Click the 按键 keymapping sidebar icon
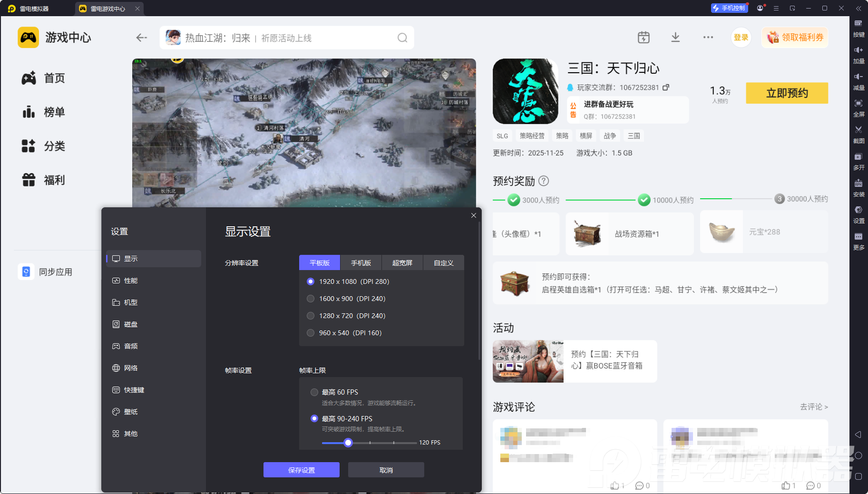Image resolution: width=868 pixels, height=494 pixels. [858, 28]
